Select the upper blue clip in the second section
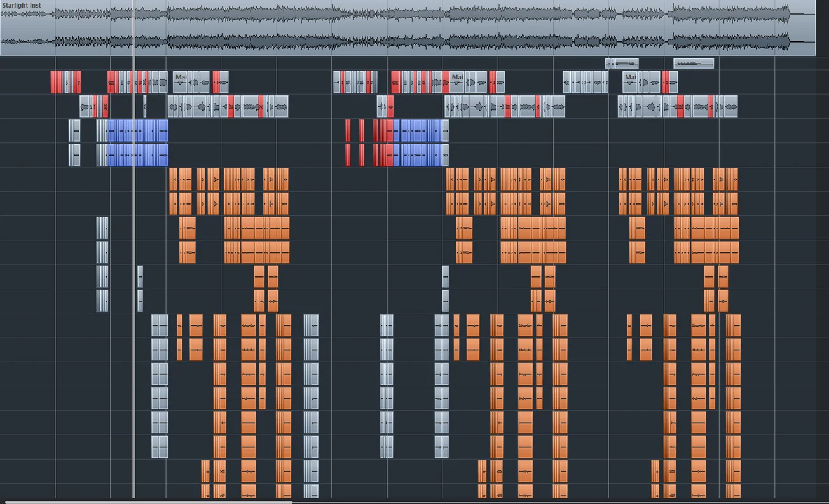Screen dimensions: 829x504 click(418, 130)
